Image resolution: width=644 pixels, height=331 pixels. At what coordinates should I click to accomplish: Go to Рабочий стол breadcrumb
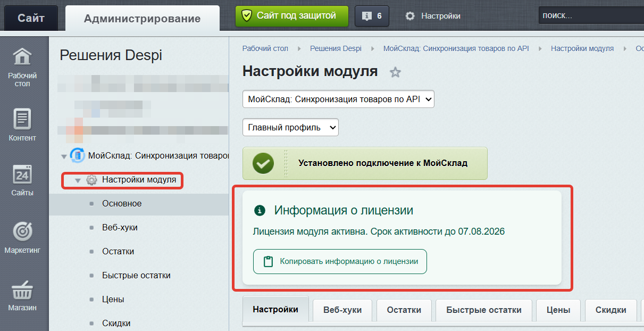(x=265, y=48)
